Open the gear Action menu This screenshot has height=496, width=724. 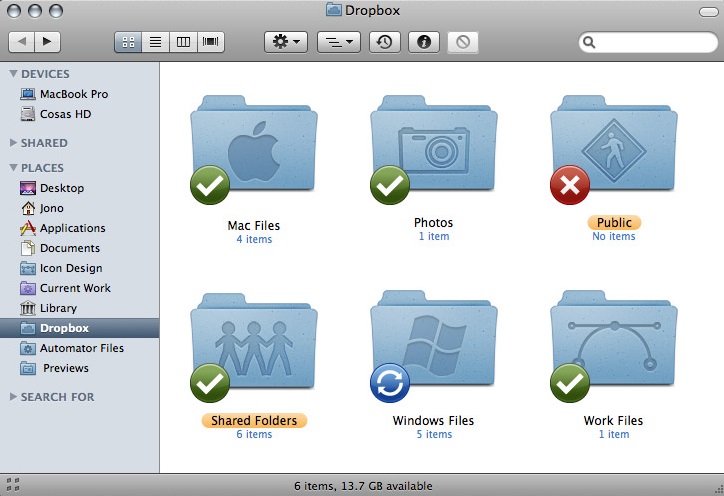coord(286,42)
